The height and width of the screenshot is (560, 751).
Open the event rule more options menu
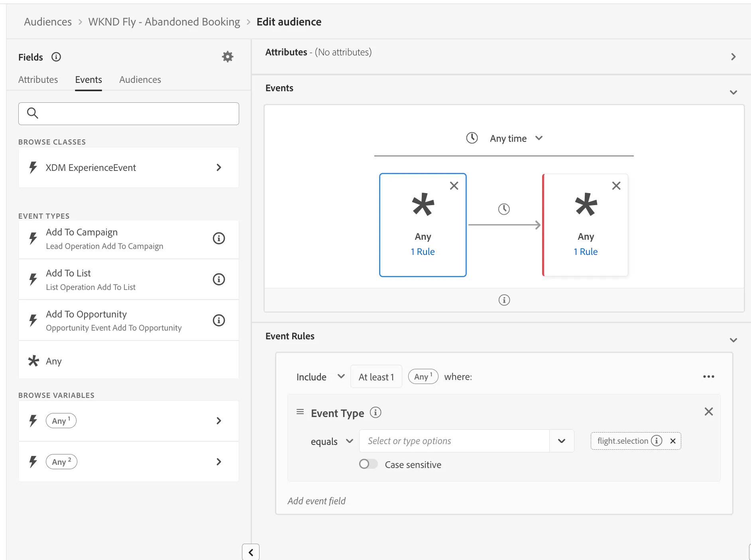point(709,377)
